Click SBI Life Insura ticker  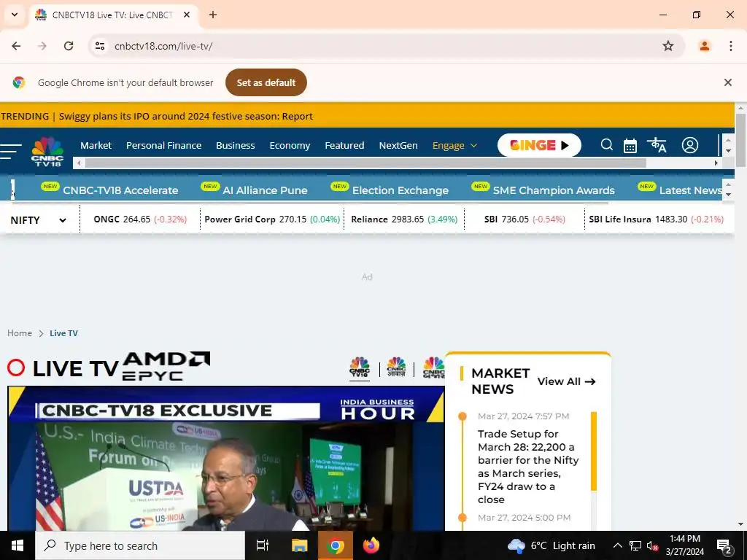[656, 219]
